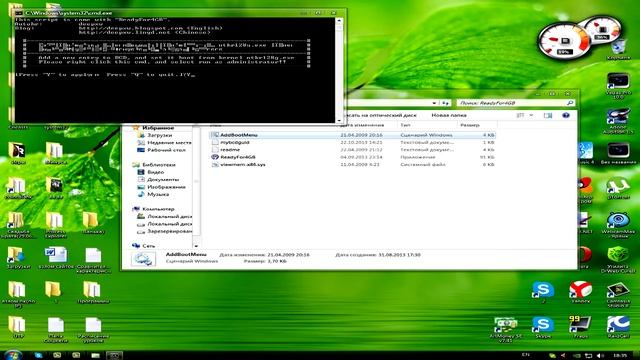Select the Yandex browser desktop icon
The height and width of the screenshot is (360, 640).
click(581, 291)
